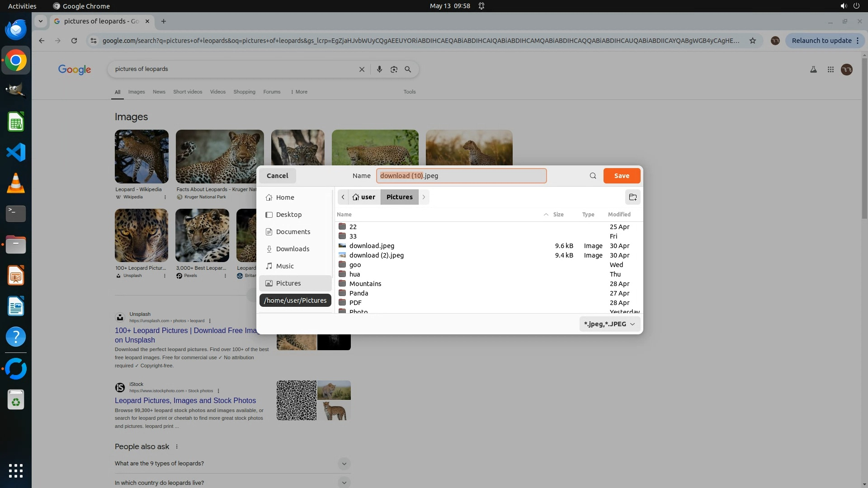Switch to the Images search tab

click(137, 92)
